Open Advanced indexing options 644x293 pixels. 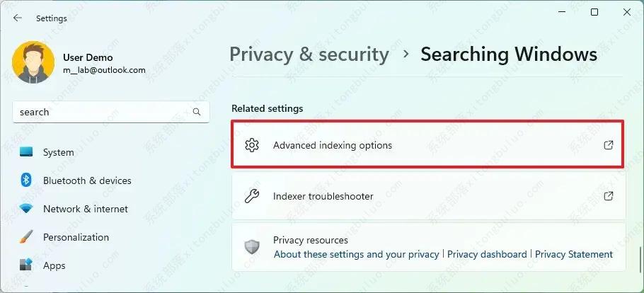click(x=427, y=144)
